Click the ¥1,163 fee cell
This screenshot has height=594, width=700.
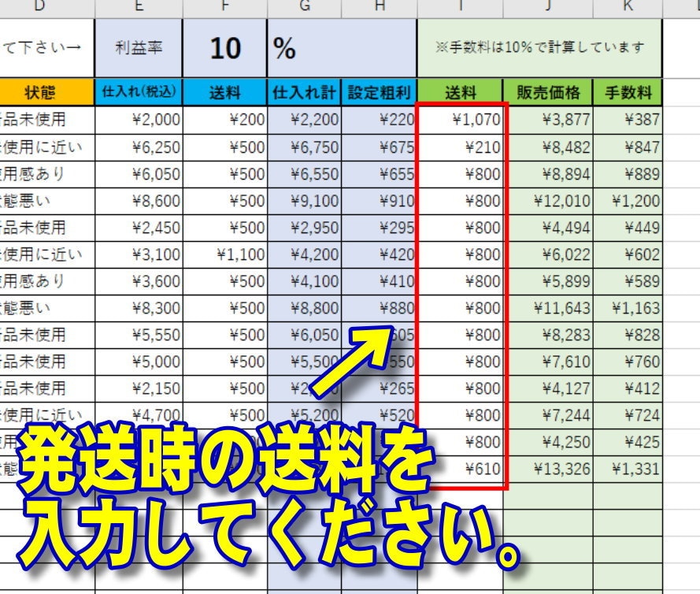point(628,308)
